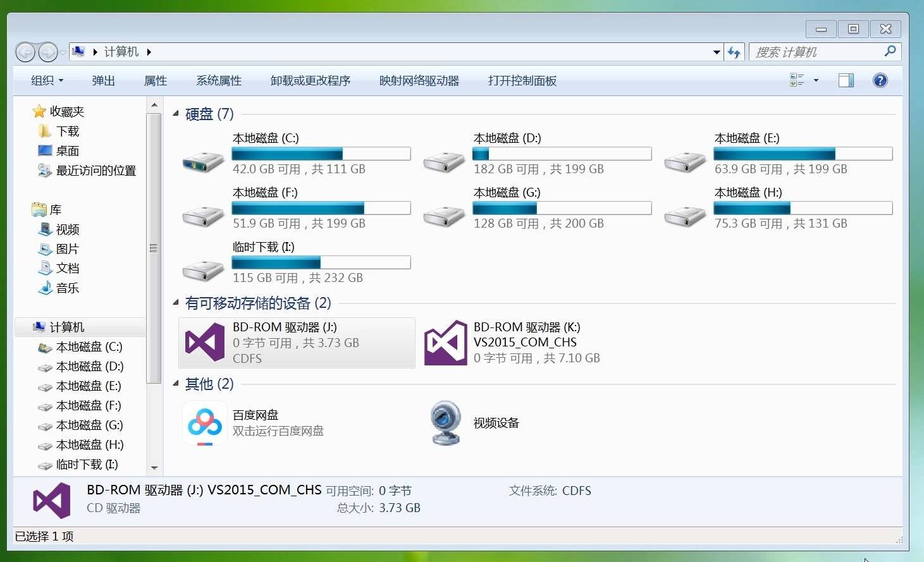Image resolution: width=924 pixels, height=562 pixels.
Task: Open Uninstall or change a program
Action: [311, 80]
